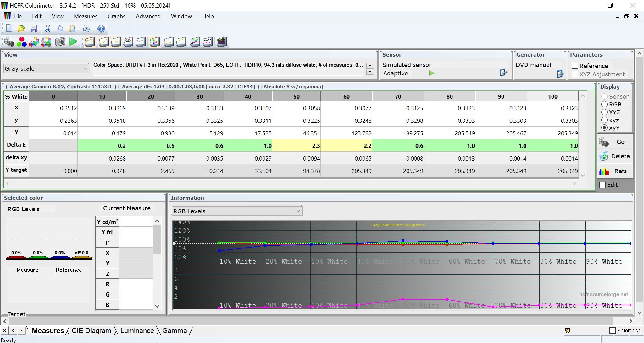This screenshot has width=644, height=343.
Task: Click the 50% White Delta E cell
Action: pos(296,146)
